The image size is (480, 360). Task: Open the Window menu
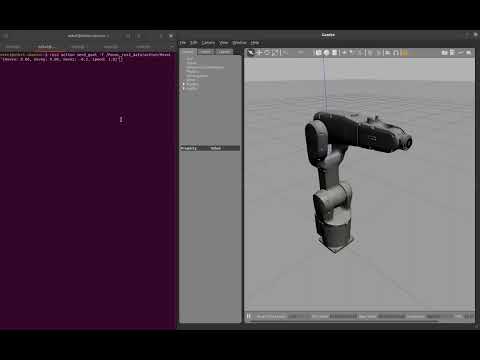(239, 43)
